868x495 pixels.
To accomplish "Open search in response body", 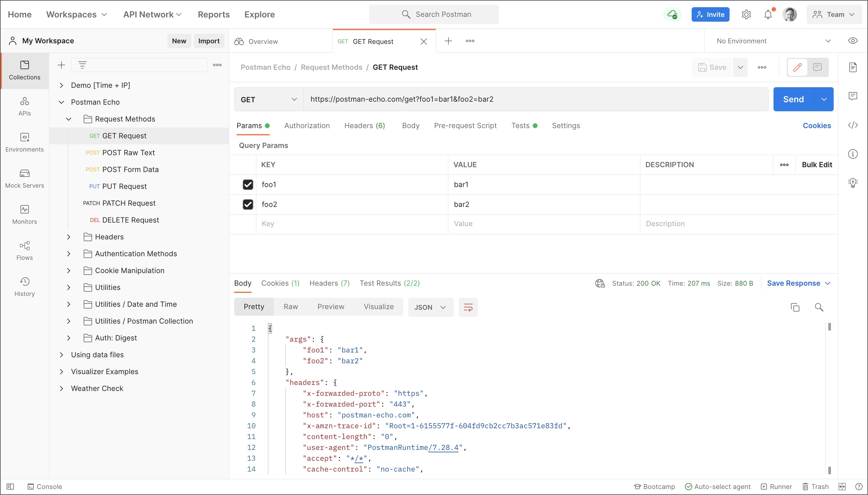I will tap(819, 307).
